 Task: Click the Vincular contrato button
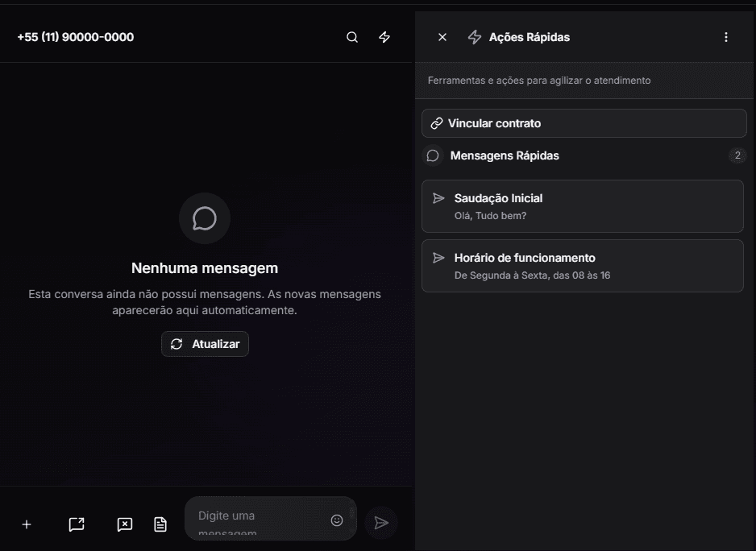point(584,123)
